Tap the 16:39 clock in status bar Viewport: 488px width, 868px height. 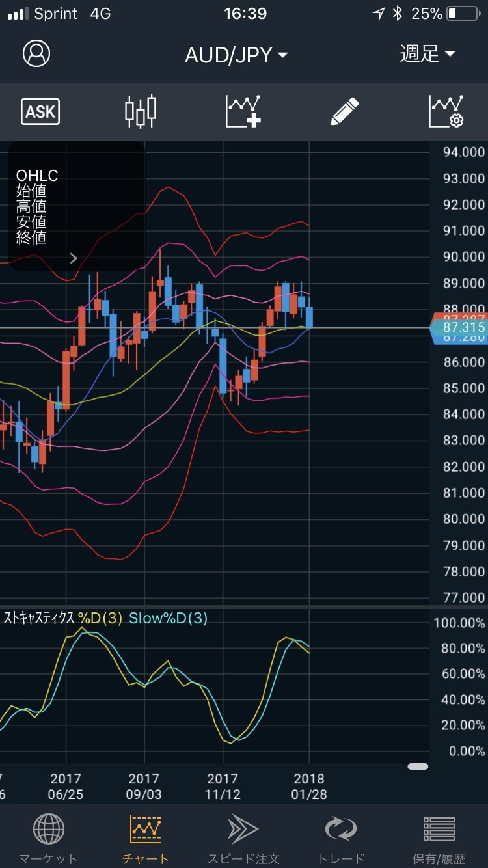[x=245, y=14]
